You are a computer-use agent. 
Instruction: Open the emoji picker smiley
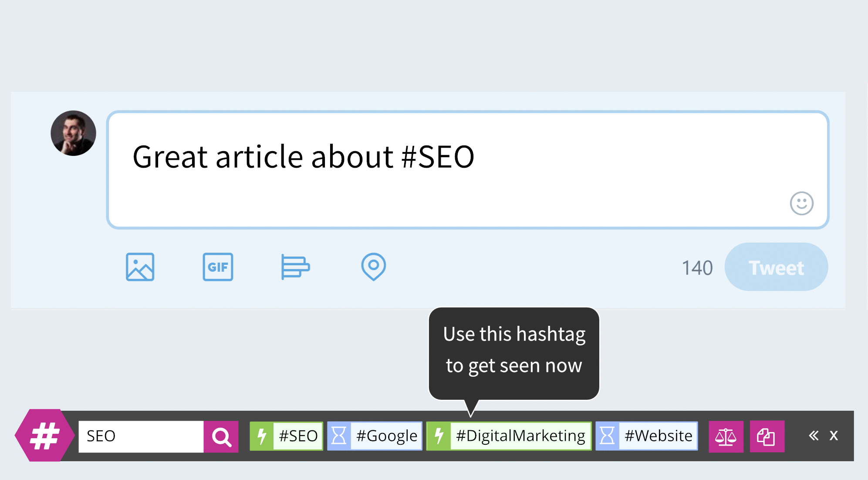point(801,203)
